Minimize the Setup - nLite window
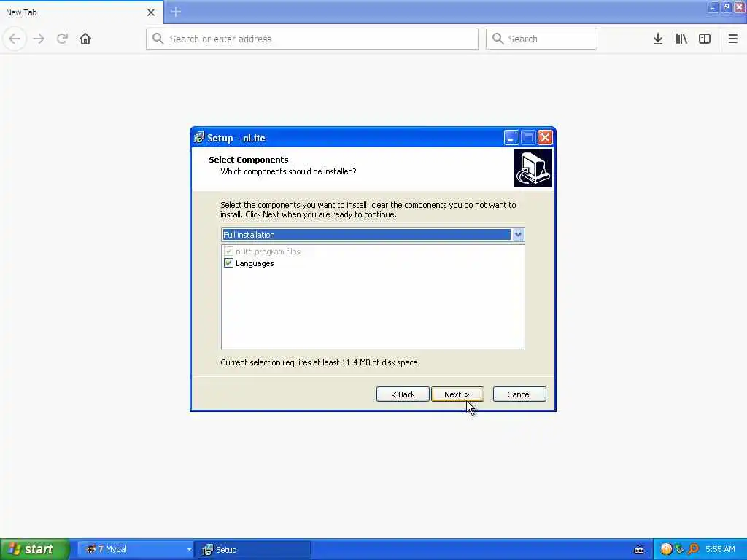This screenshot has height=560, width=747. [x=511, y=138]
